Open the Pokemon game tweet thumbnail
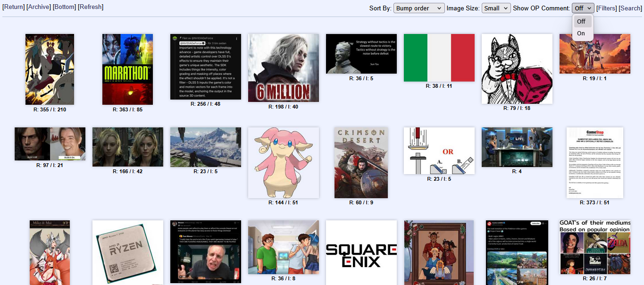644x285 pixels. [517, 252]
